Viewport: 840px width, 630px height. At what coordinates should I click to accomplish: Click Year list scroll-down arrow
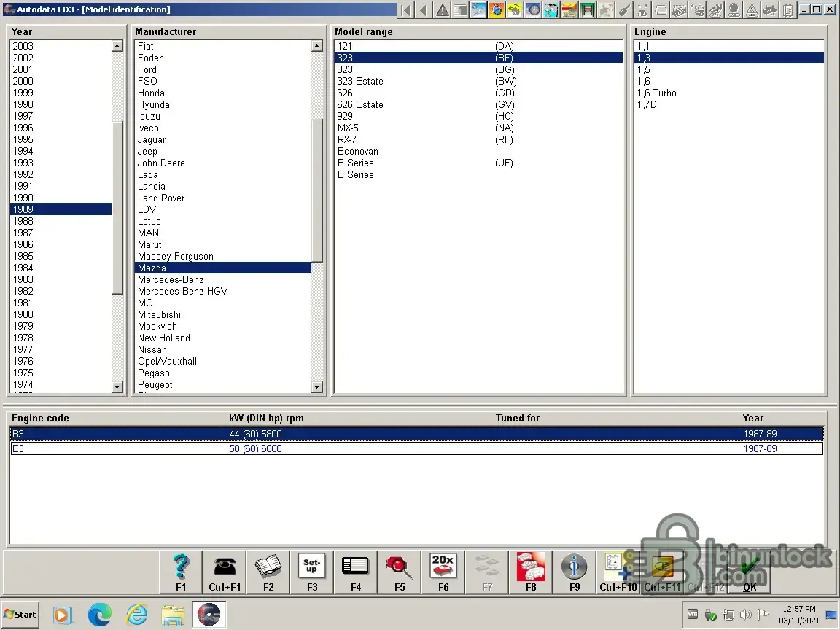point(117,386)
